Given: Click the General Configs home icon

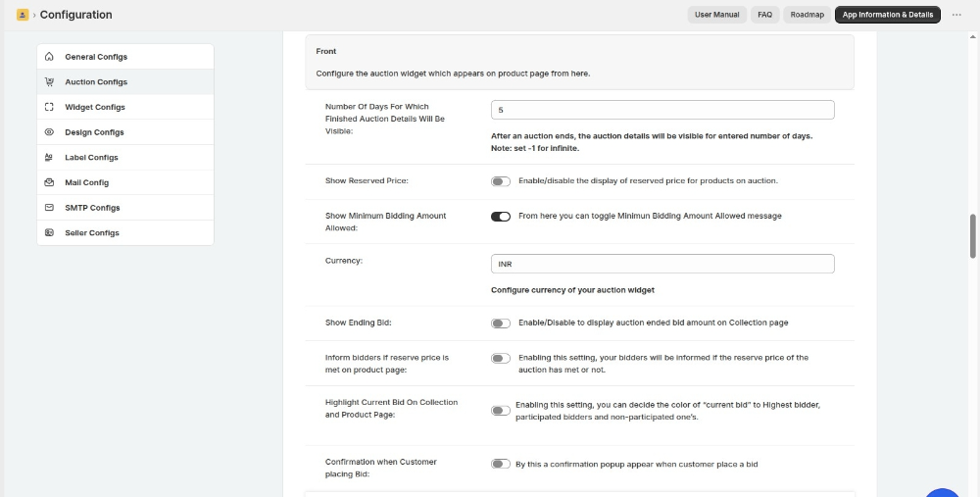Looking at the screenshot, I should (x=49, y=56).
